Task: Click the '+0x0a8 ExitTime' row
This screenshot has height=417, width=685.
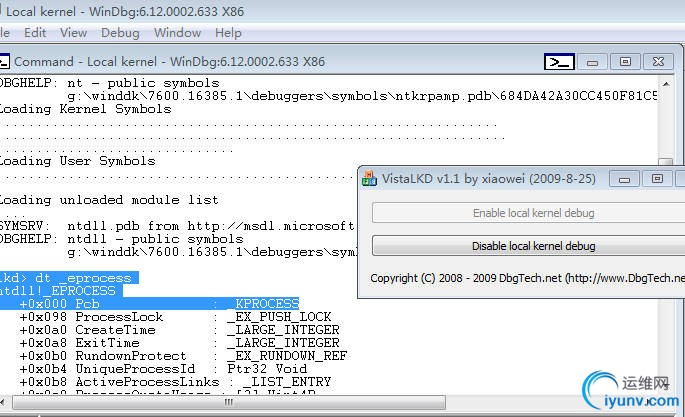Action: (x=179, y=343)
